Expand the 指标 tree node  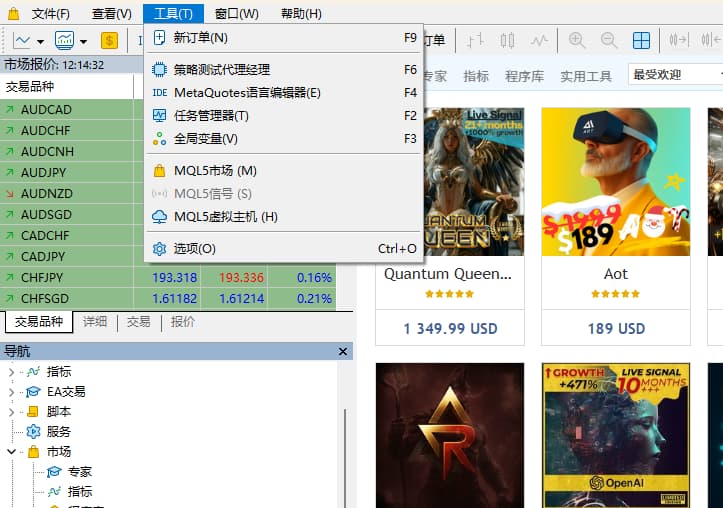(12, 372)
